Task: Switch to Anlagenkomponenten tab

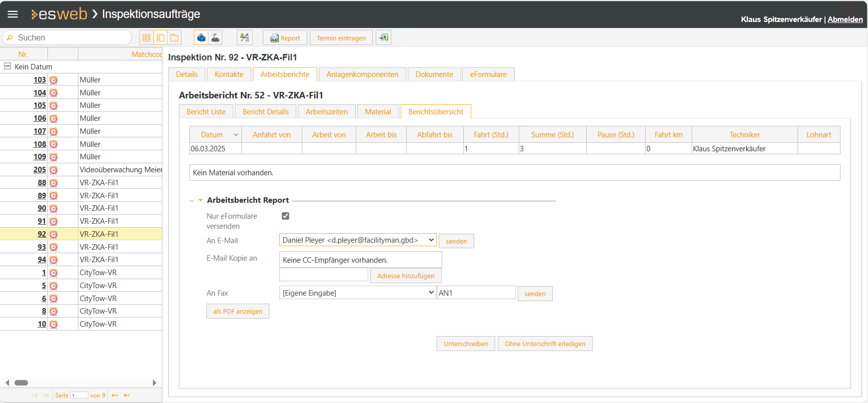Action: 362,74
